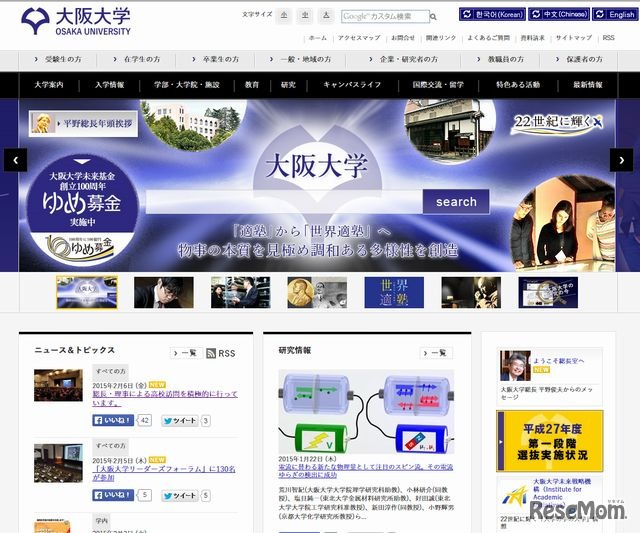Image resolution: width=640 pixels, height=533 pixels.
Task: Click the blue search button
Action: [x=456, y=202]
